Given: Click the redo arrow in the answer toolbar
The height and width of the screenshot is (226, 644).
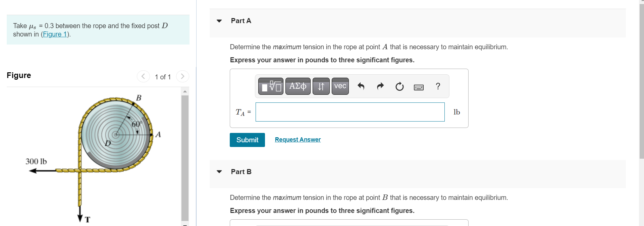Looking at the screenshot, I should (x=380, y=86).
